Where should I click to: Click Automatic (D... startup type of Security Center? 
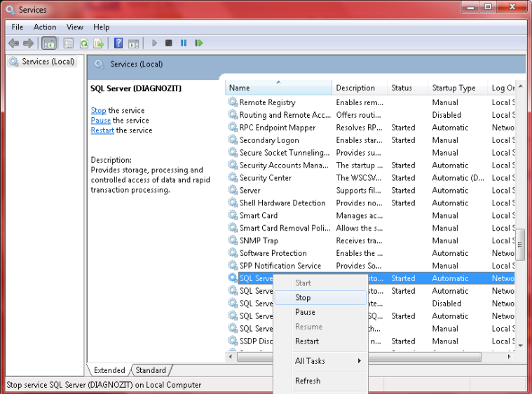tap(458, 178)
